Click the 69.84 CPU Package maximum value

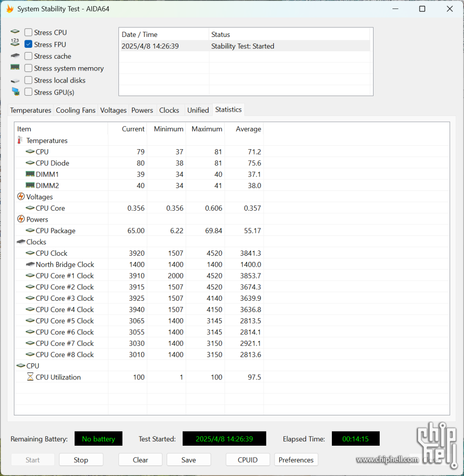(214, 231)
